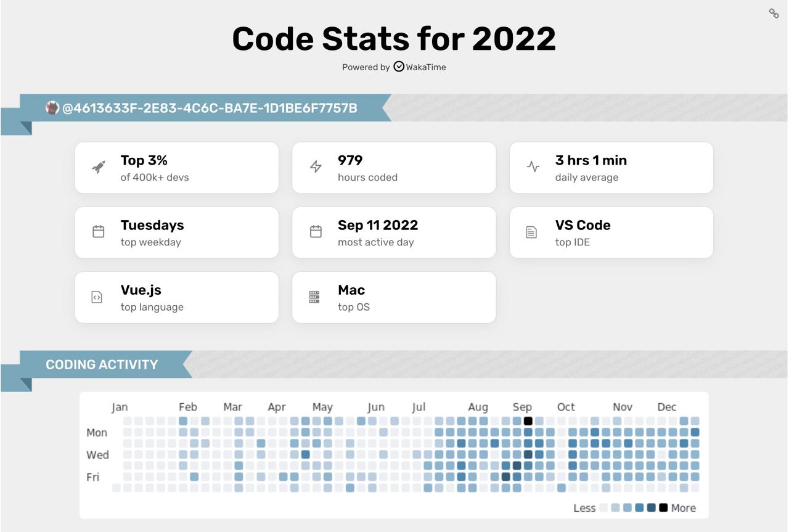Click the code file icon beside Vue.js
The width and height of the screenshot is (789, 532).
pyautogui.click(x=97, y=297)
